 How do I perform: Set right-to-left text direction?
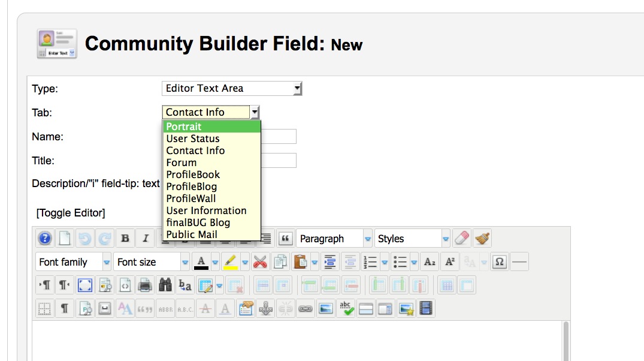(65, 285)
